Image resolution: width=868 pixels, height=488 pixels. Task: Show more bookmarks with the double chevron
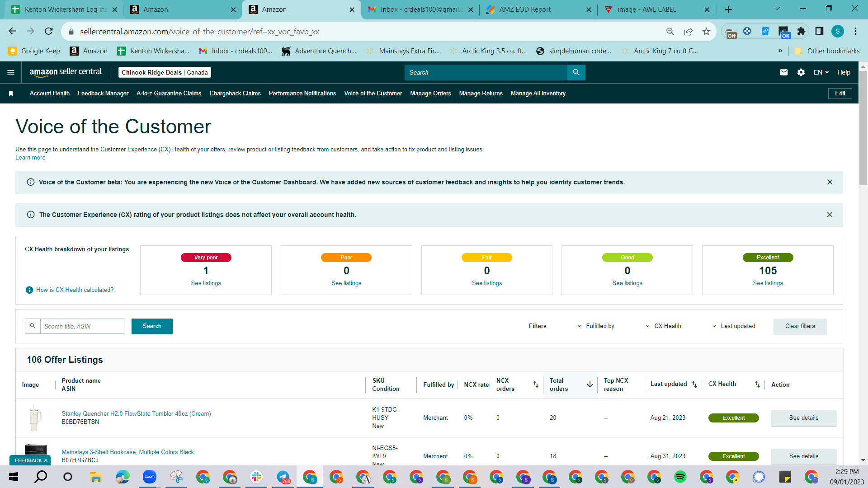(x=780, y=51)
